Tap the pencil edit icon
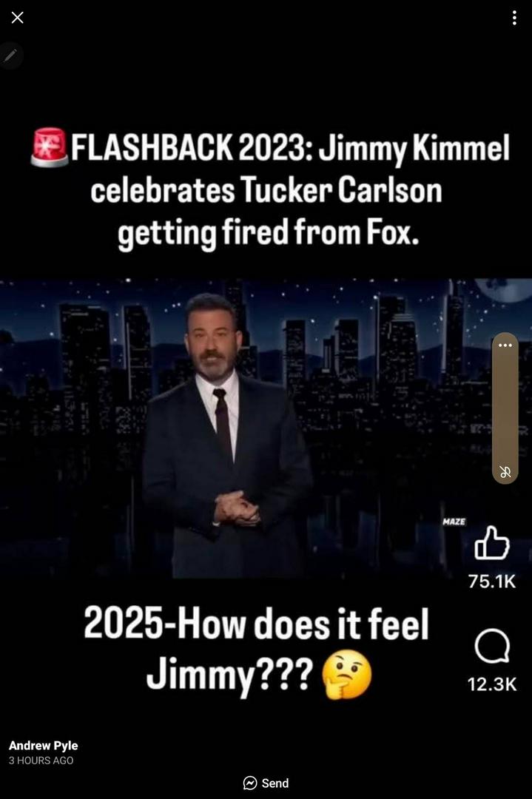Screen dimensions: 532x799 click(x=10, y=55)
